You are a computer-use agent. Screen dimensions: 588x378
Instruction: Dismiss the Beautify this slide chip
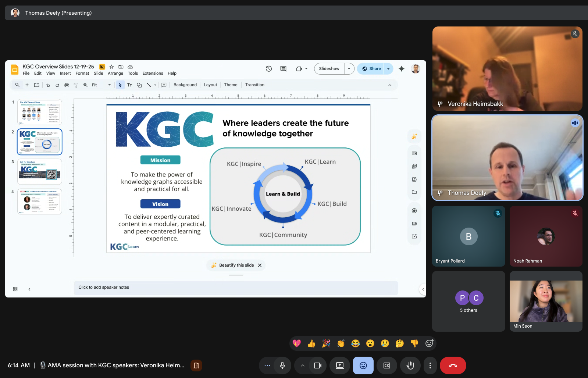(260, 265)
